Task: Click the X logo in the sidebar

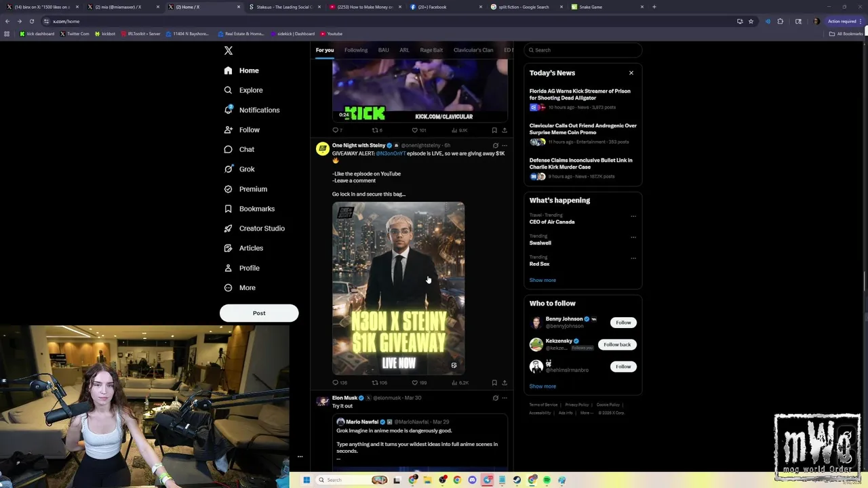Action: (229, 51)
